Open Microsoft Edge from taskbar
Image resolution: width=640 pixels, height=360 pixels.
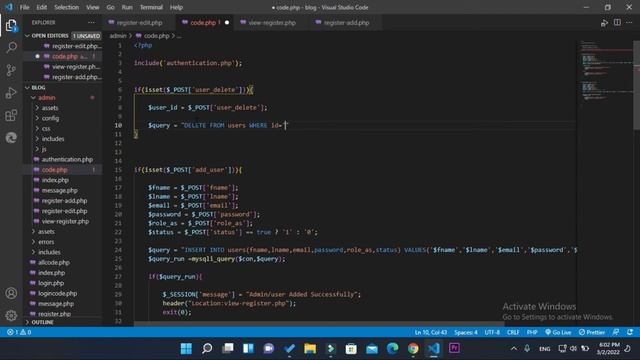(x=392, y=348)
